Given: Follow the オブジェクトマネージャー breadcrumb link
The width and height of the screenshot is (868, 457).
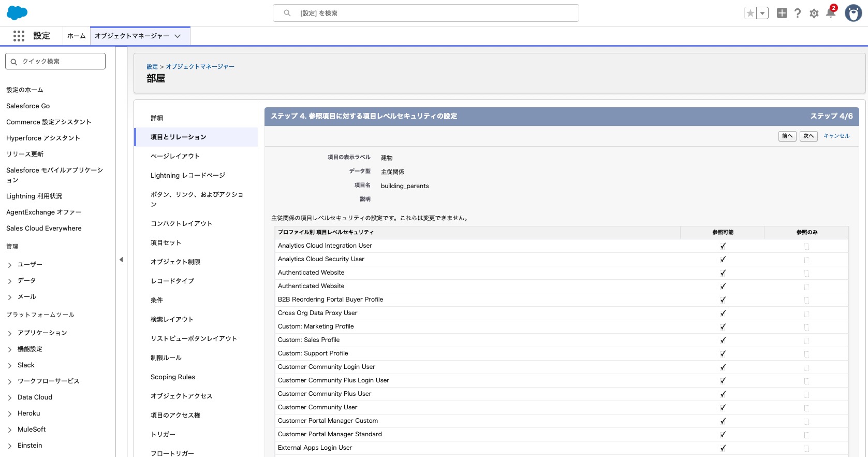Looking at the screenshot, I should pyautogui.click(x=200, y=67).
